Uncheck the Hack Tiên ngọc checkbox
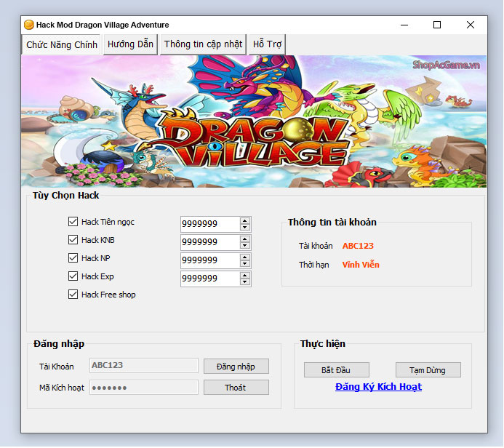Viewport: 504px width, 448px height. click(x=73, y=221)
